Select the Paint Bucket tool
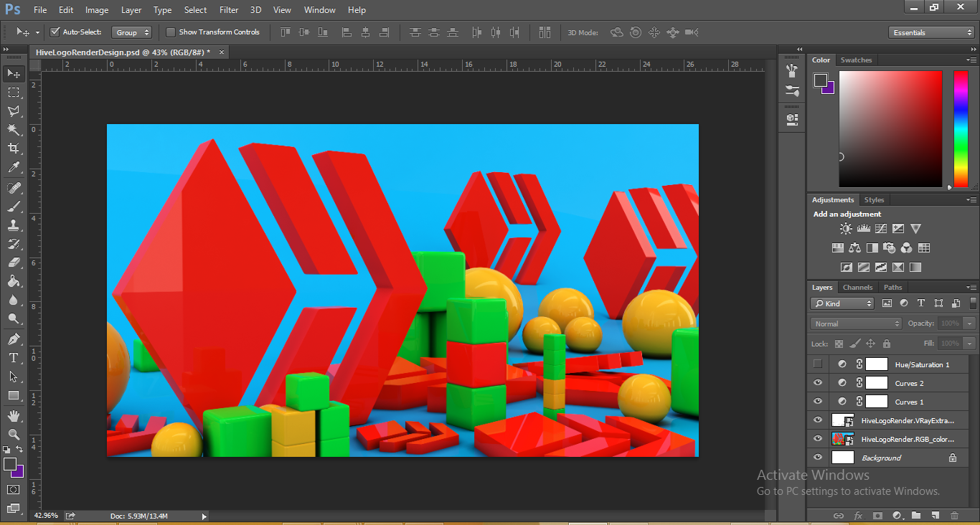The image size is (980, 525). tap(14, 281)
